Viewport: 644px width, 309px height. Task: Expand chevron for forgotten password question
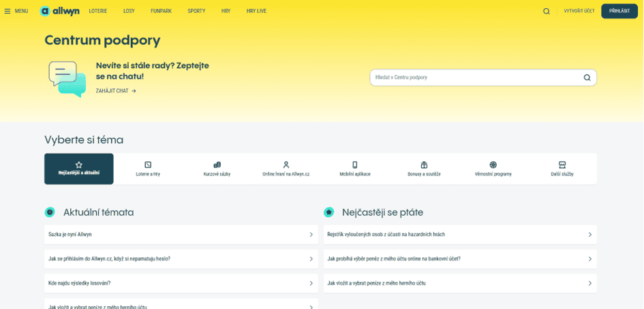coord(311,259)
